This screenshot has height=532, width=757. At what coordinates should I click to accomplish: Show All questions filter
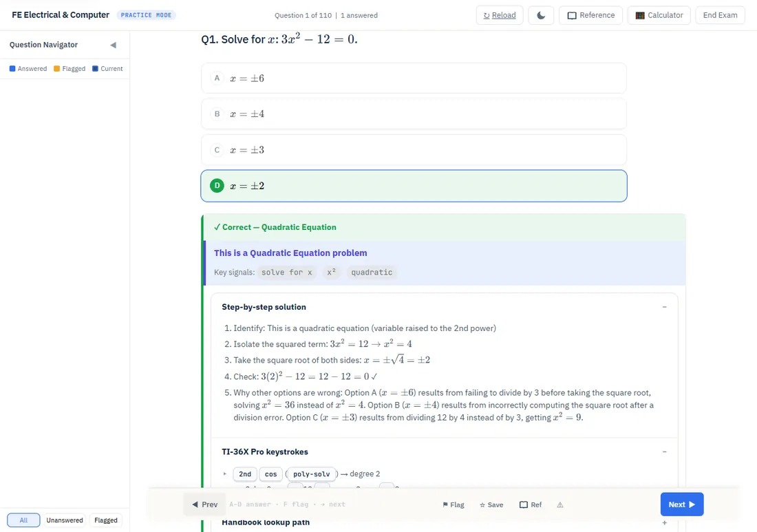pyautogui.click(x=23, y=520)
